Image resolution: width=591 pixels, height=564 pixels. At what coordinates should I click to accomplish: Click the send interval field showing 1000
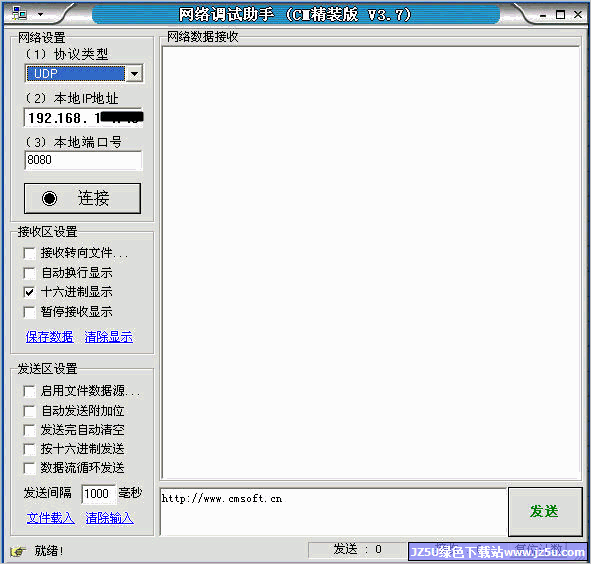(x=98, y=494)
